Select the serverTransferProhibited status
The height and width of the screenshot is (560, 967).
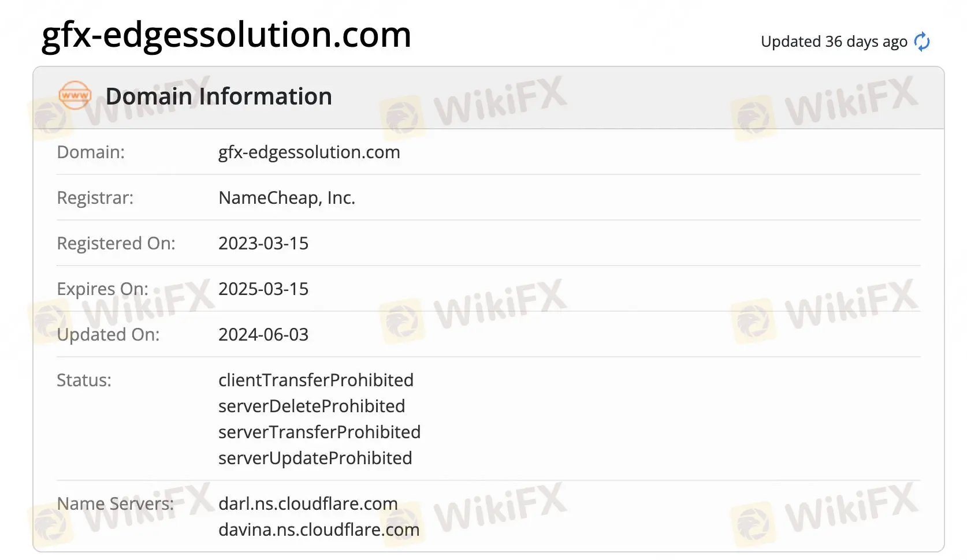(x=319, y=432)
